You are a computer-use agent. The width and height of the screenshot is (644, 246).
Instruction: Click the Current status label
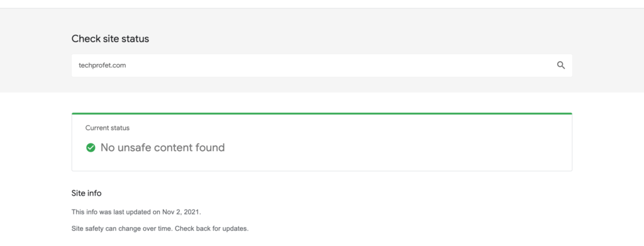107,128
